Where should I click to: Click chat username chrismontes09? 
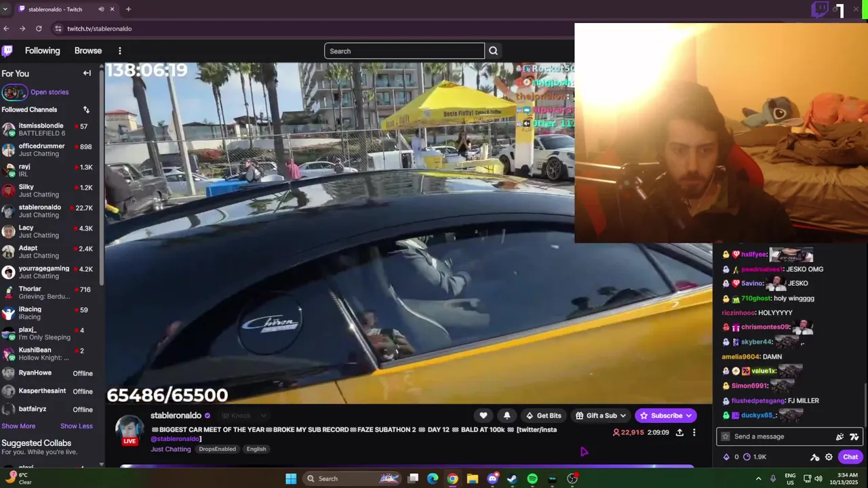(x=765, y=327)
